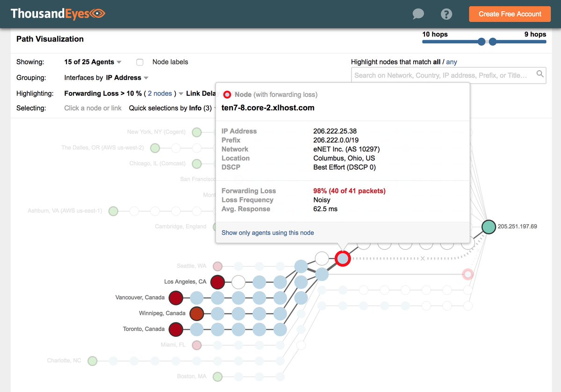Select the Seattle, WA agent node
The image size is (561, 392).
tap(217, 266)
